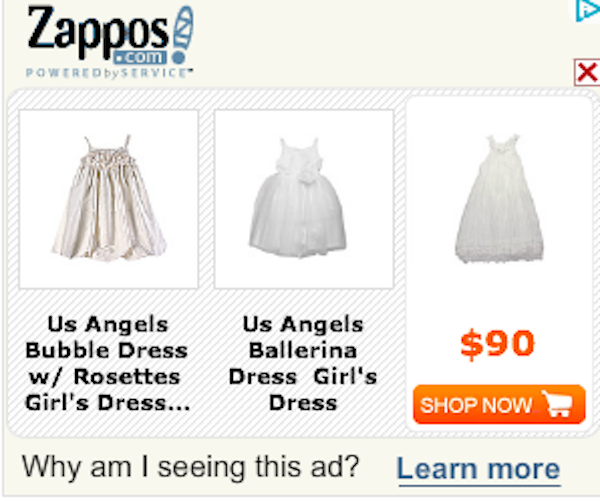Open the Ballerina Dress thumbnail

(x=304, y=199)
